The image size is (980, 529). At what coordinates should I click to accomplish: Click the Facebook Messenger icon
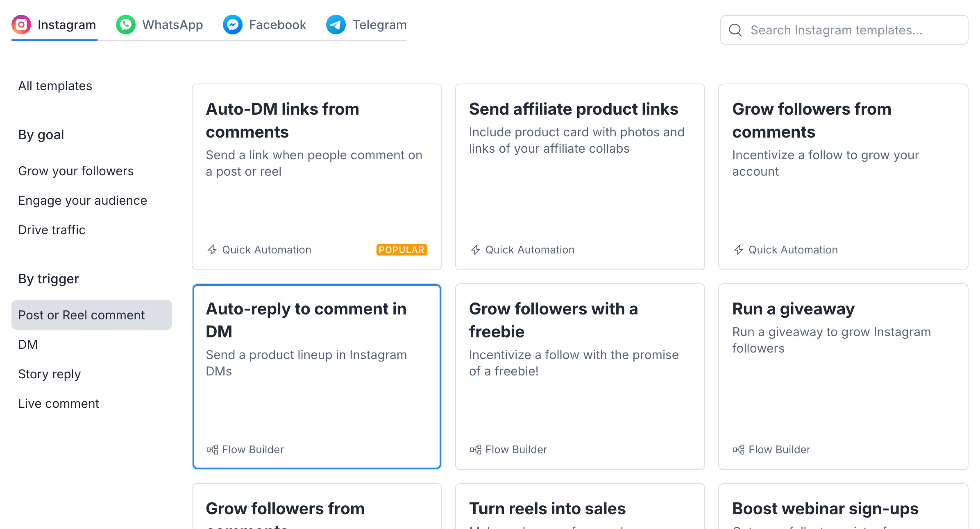[x=232, y=25]
